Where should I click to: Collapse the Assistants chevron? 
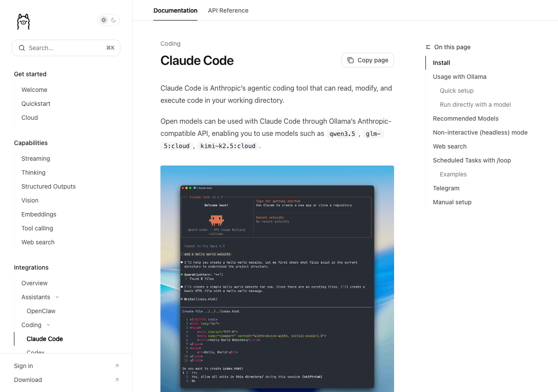[x=57, y=297]
